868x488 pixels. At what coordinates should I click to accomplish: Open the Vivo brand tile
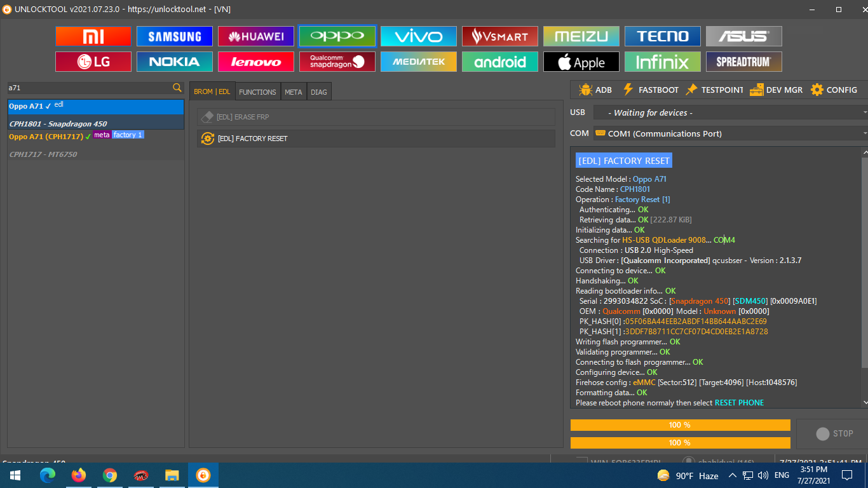pos(419,36)
